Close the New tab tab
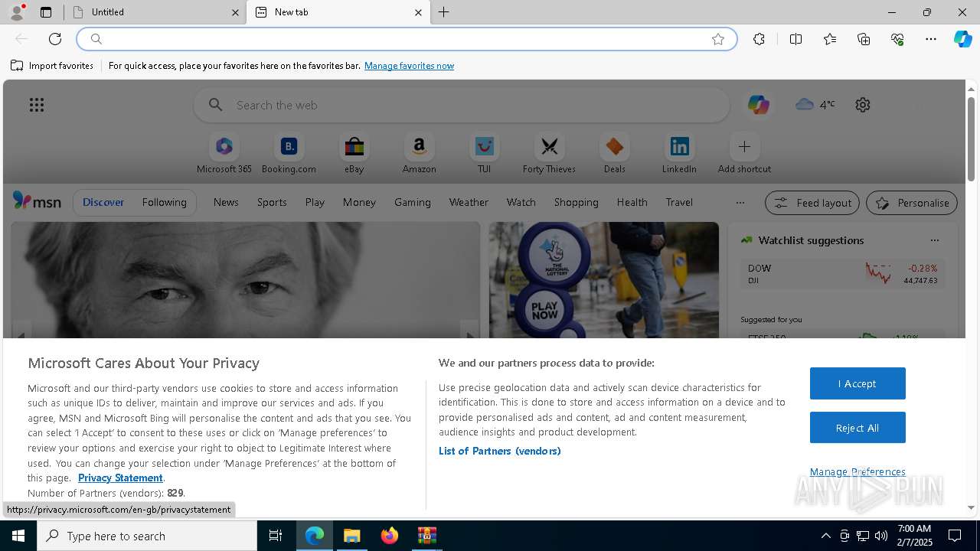The width and height of the screenshot is (980, 551). [418, 12]
